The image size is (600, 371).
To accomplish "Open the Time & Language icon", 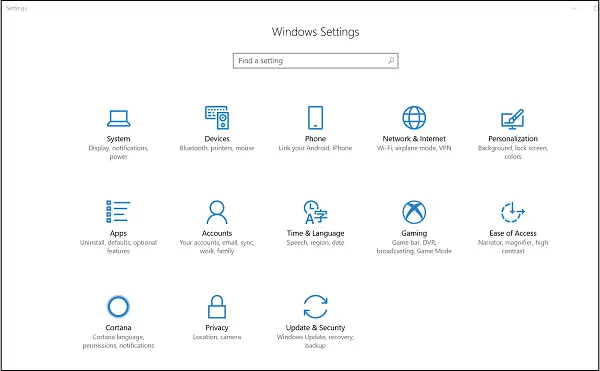I will 315,212.
